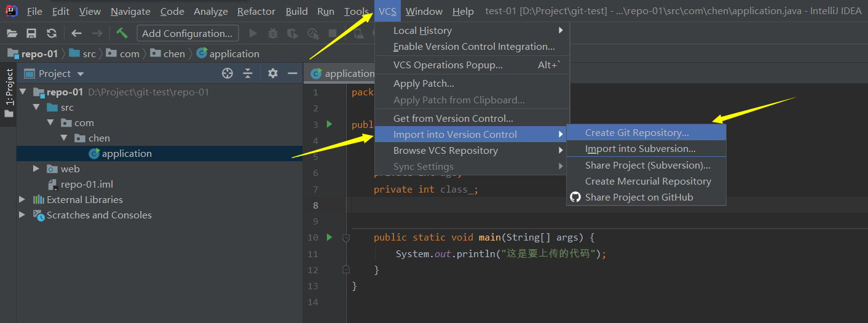Click Run with Coverage icon
The height and width of the screenshot is (323, 868).
click(x=293, y=33)
